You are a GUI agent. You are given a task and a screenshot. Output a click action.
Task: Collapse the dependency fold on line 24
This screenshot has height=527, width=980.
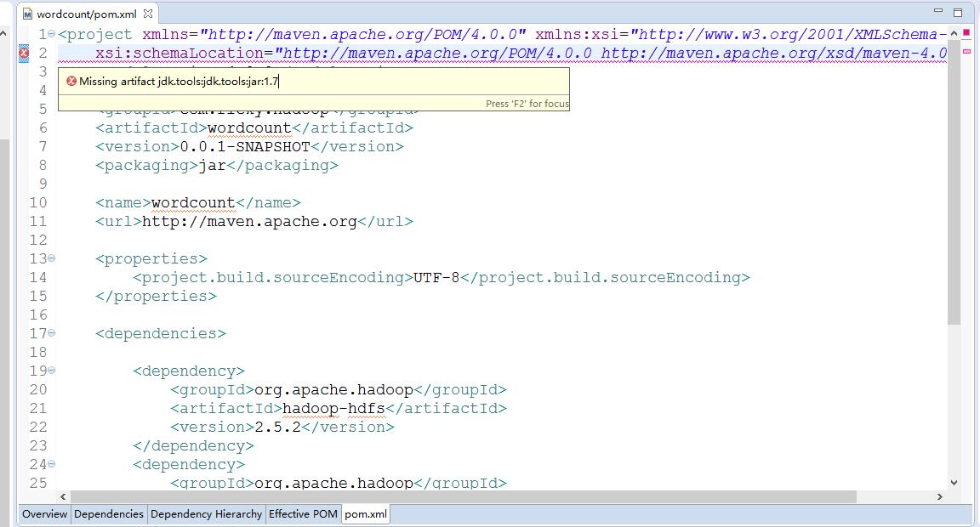point(52,464)
